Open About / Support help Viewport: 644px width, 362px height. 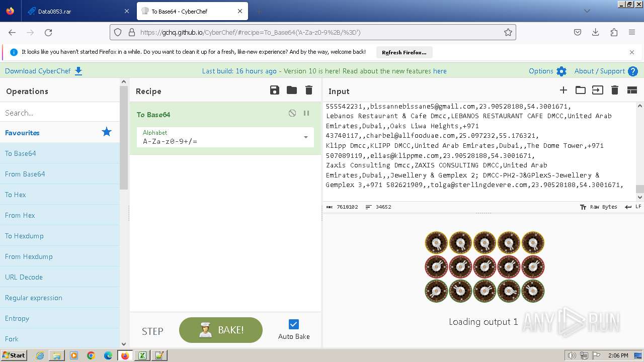(606, 71)
